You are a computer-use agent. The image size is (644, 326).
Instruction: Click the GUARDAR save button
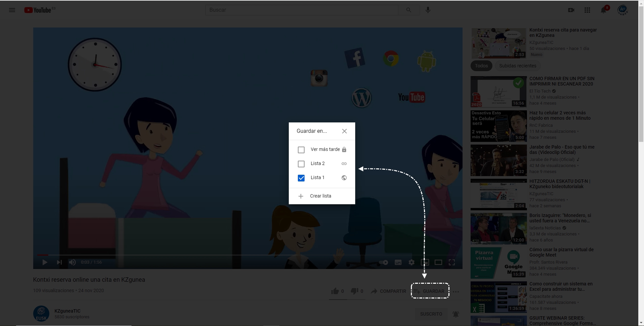tap(430, 291)
